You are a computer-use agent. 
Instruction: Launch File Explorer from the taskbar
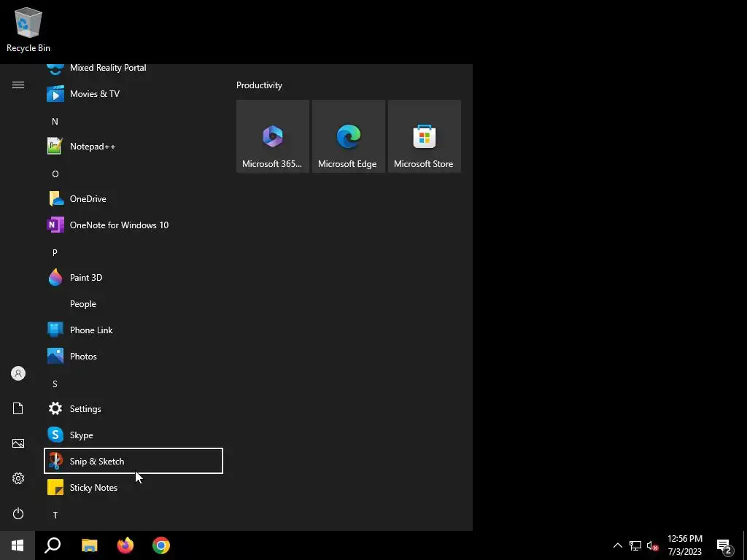pos(89,545)
